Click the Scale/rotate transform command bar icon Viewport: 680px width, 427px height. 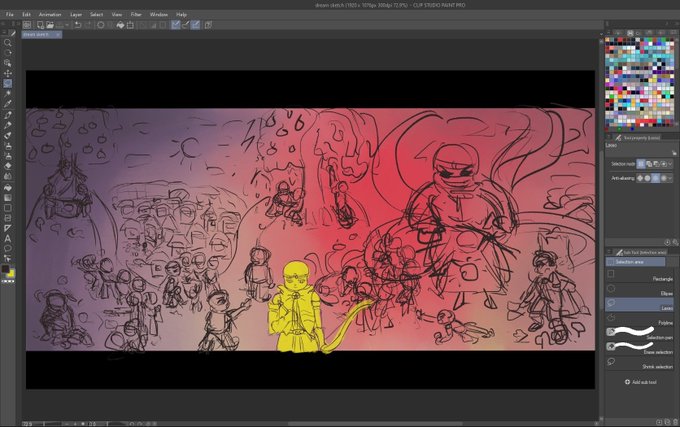(130, 25)
